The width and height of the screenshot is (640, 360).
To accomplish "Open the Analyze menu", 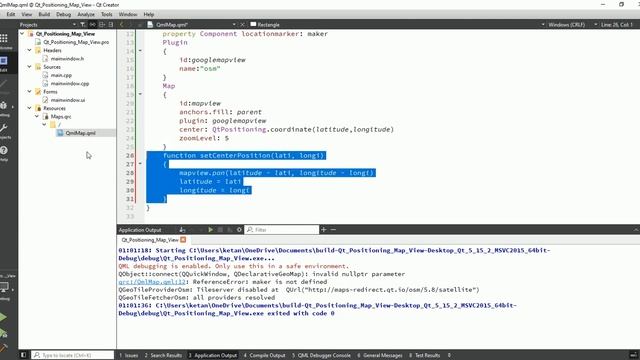I will (86, 14).
